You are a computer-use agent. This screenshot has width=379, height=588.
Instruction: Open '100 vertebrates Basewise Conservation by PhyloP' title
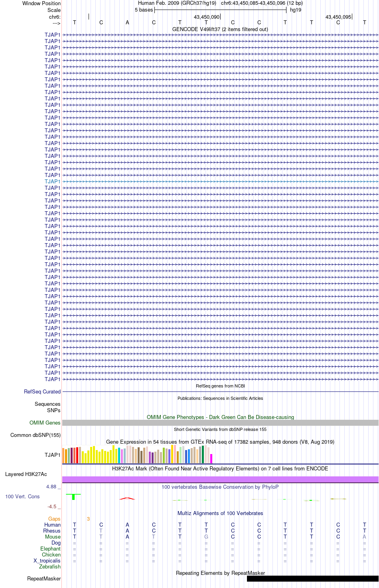(220, 487)
